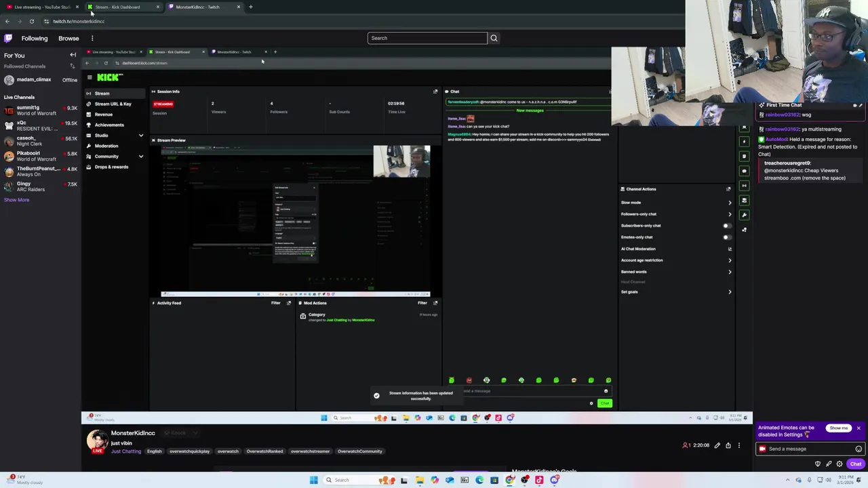Open the Browse page on Twitch
The image size is (868, 488).
click(x=68, y=39)
